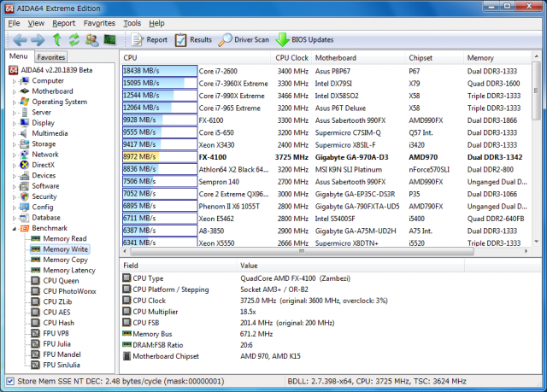Start Driver Scan from toolbar

[244, 40]
